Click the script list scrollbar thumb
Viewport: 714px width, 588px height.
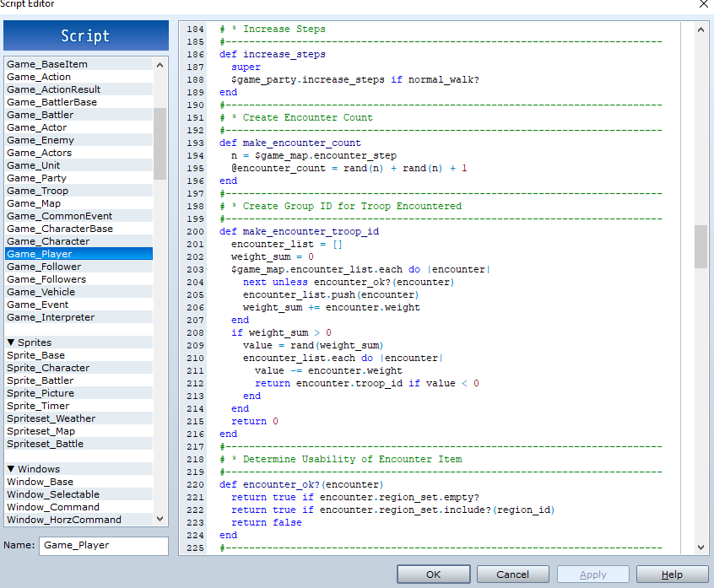click(160, 143)
